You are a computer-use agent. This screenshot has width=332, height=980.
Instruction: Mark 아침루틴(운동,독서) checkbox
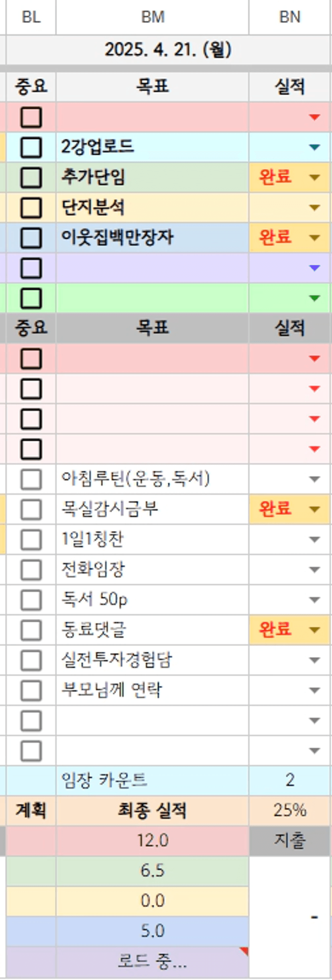[x=31, y=479]
